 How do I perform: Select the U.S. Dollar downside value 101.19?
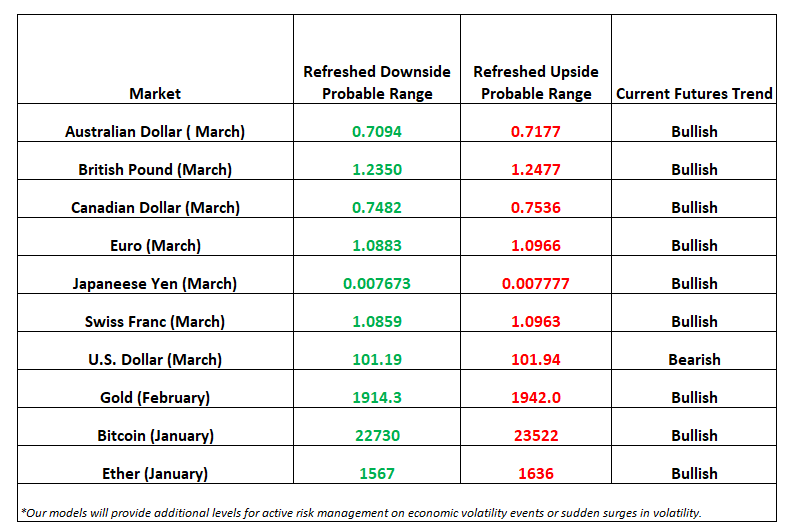[x=377, y=360]
